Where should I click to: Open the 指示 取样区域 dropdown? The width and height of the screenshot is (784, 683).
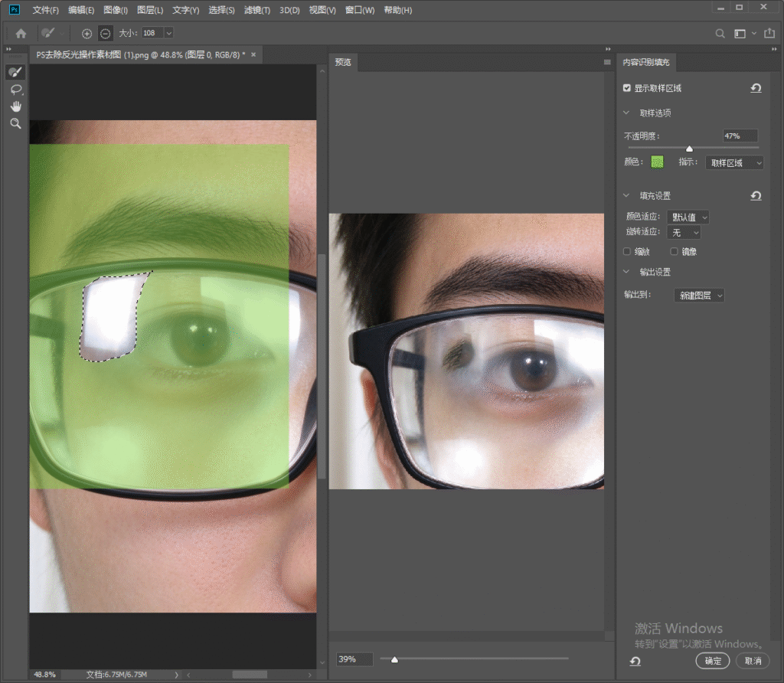pyautogui.click(x=734, y=163)
